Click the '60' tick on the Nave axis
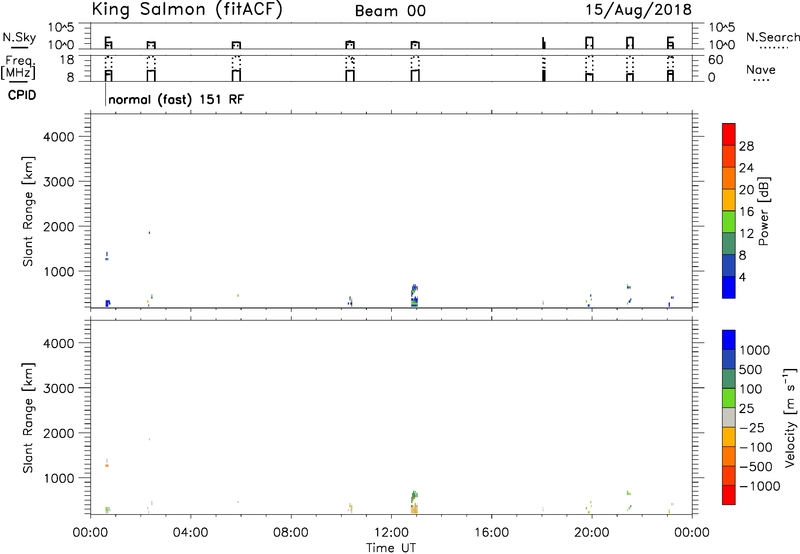800x554 pixels. tap(715, 60)
